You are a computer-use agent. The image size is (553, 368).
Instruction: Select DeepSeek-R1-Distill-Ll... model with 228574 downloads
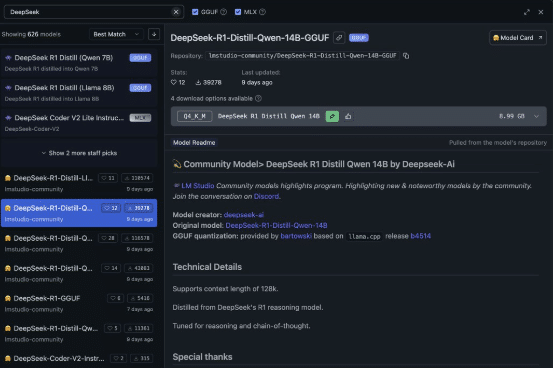[79, 183]
